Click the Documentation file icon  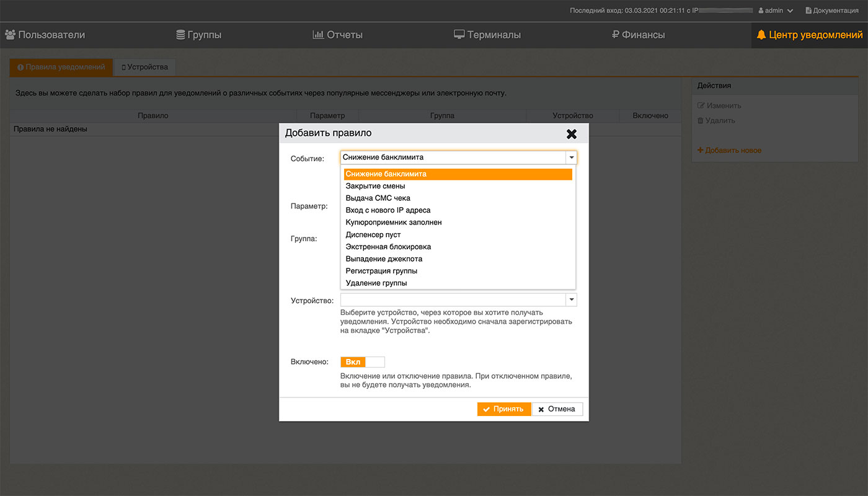(808, 11)
